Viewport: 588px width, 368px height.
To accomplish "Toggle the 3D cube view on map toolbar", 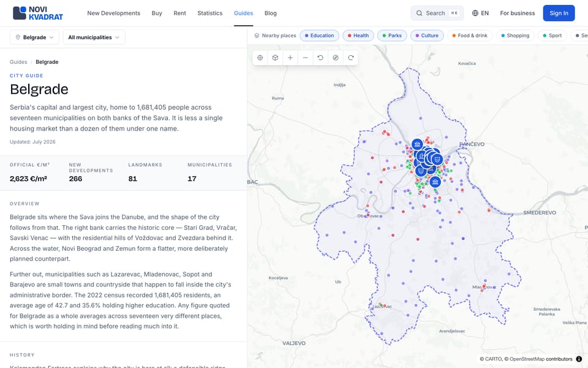I will tap(275, 58).
